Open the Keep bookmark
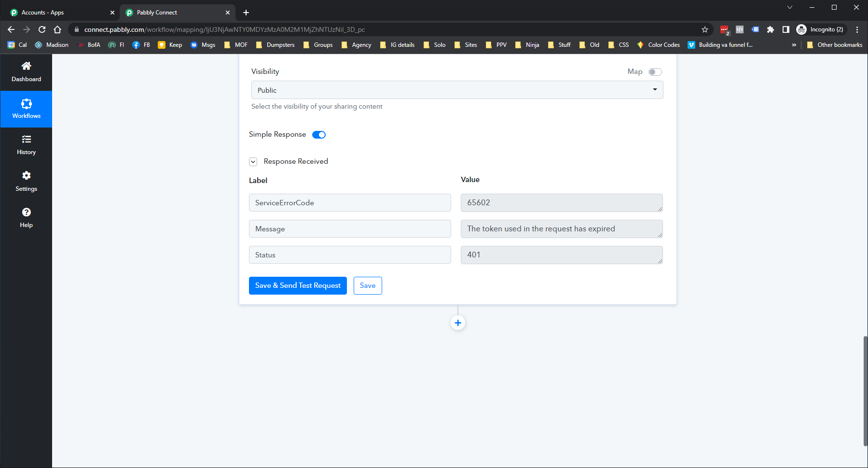This screenshot has height=468, width=868. (x=170, y=45)
